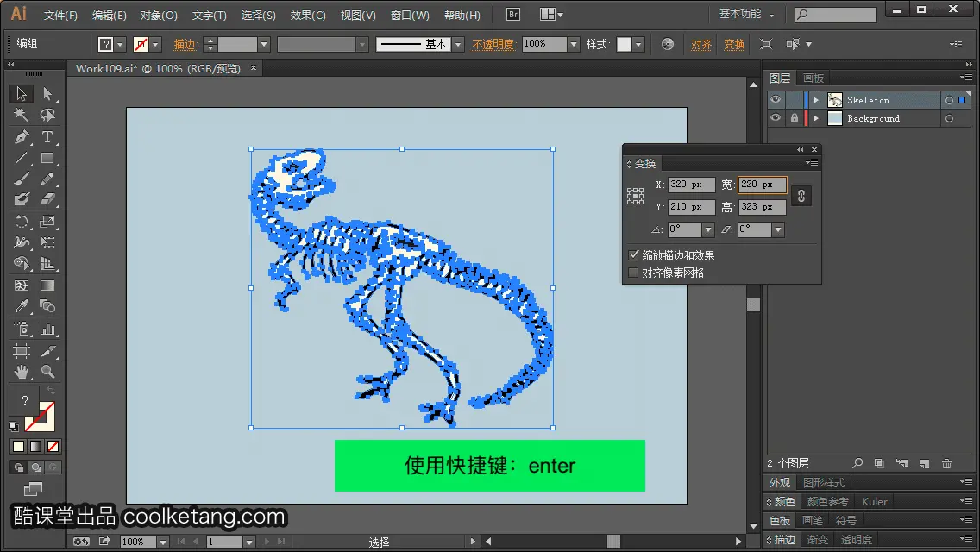Open the 基本功能 workspace switcher
Viewport: 980px width, 552px height.
(746, 14)
